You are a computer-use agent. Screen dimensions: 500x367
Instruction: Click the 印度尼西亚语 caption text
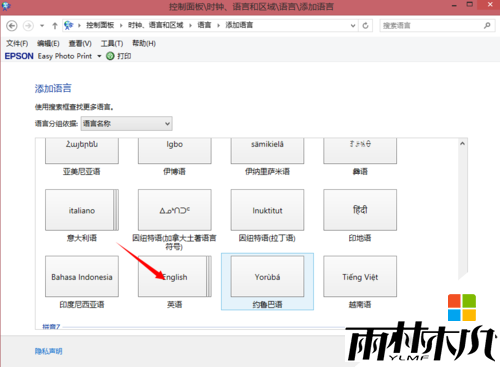click(x=82, y=305)
